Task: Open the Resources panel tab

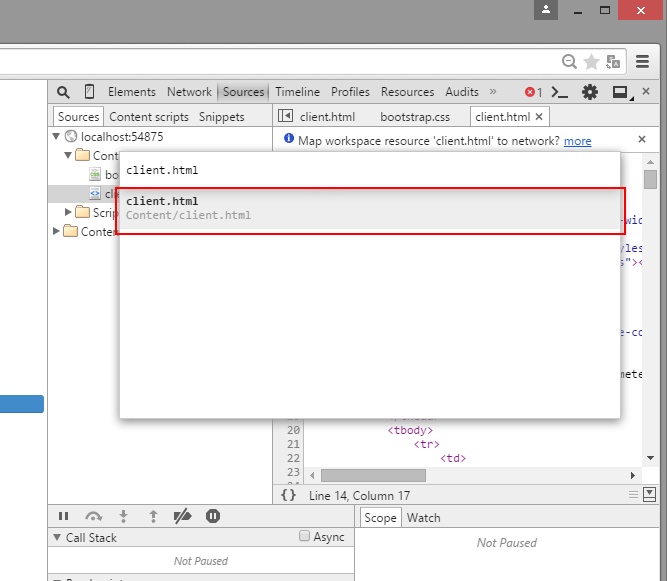Action: point(408,92)
